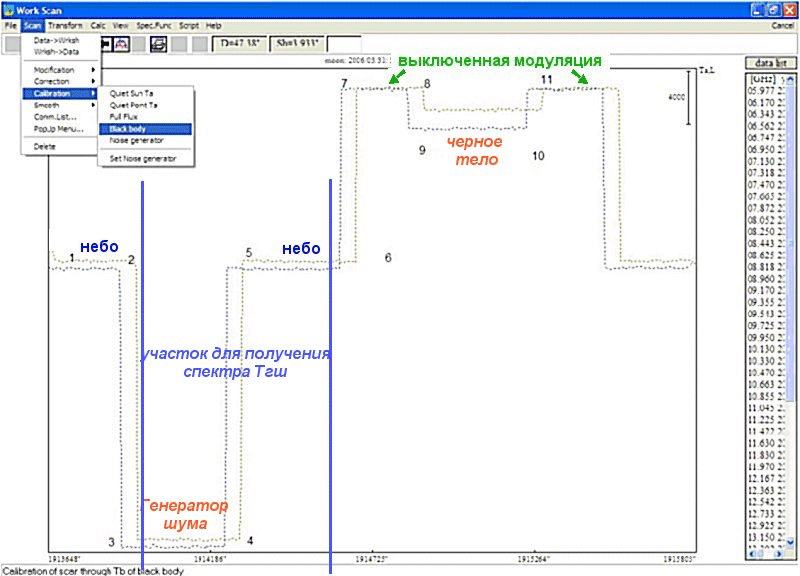Select the 10.470 row in data list
800x576 pixels.
click(x=766, y=372)
